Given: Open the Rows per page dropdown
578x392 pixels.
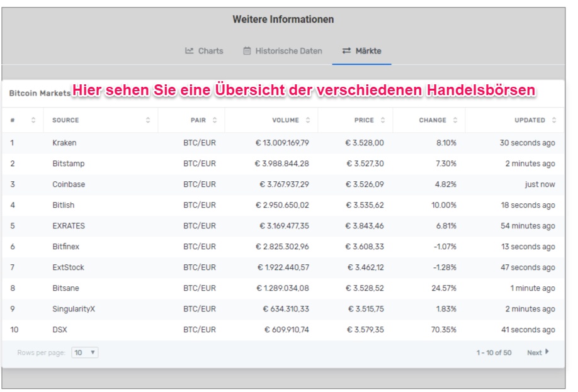Looking at the screenshot, I should click(x=85, y=352).
